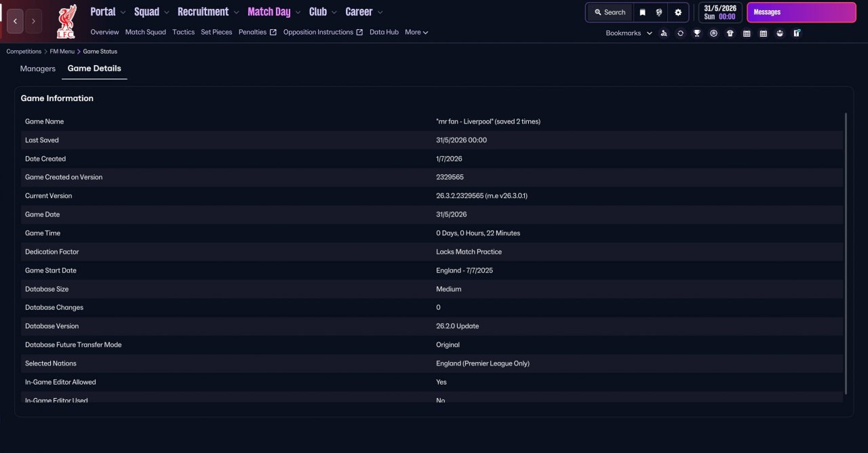Click the Database Size 'Medium' value
Viewport: 868px width, 453px height.
pos(448,289)
